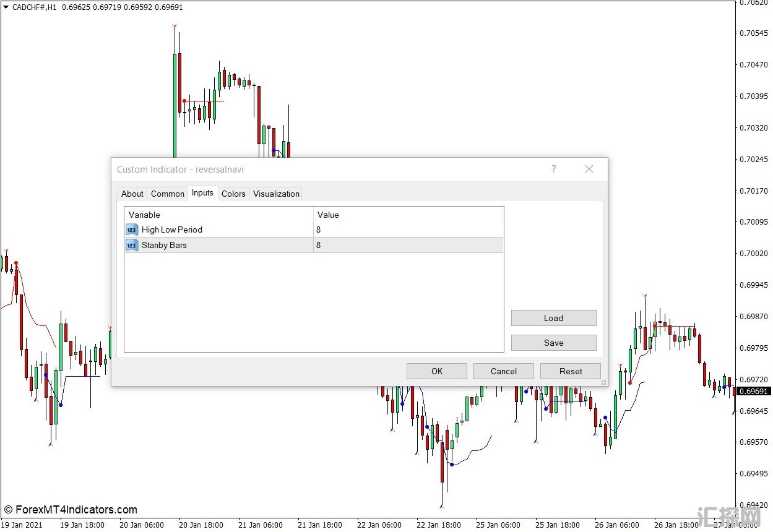Viewport: 773px width, 532px height.
Task: Select the High Low Period variable row
Action: (x=314, y=230)
